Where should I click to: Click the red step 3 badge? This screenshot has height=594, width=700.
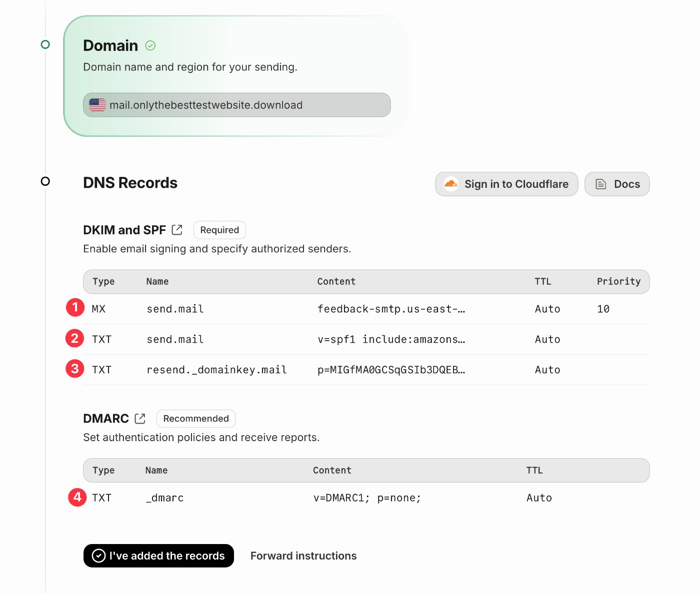75,369
